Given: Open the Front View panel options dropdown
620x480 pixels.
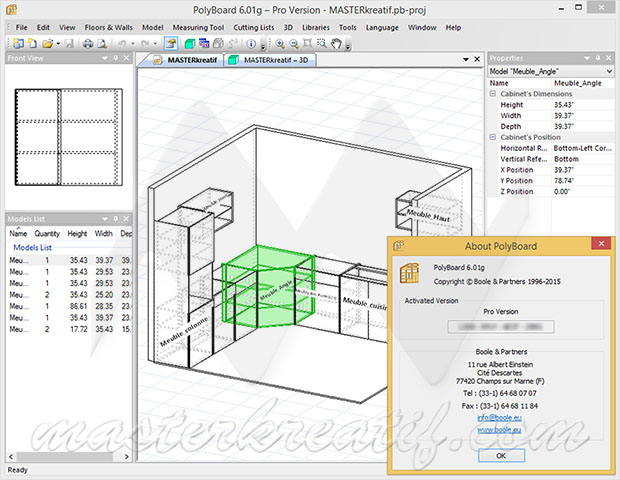Looking at the screenshot, I should [x=105, y=58].
